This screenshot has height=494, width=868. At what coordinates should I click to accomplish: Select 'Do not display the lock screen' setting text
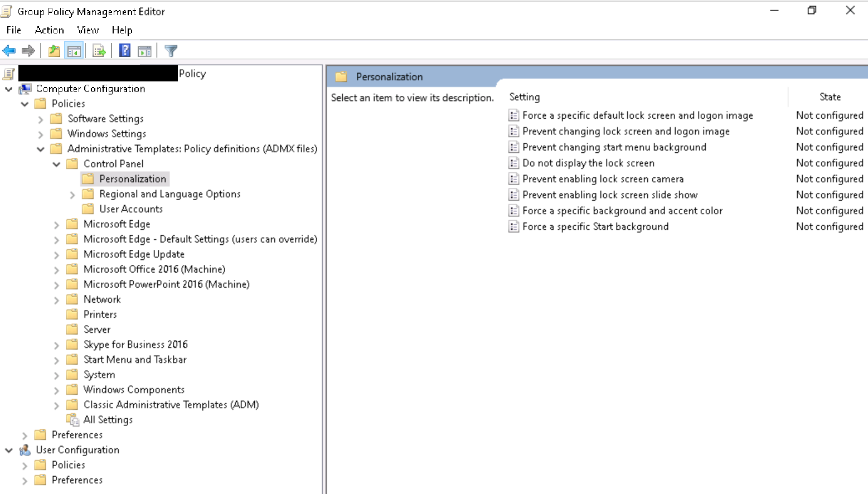pos(588,163)
